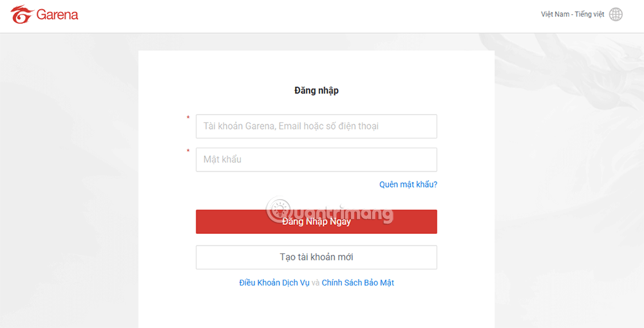Click the word "và" between the policy links

[316, 283]
